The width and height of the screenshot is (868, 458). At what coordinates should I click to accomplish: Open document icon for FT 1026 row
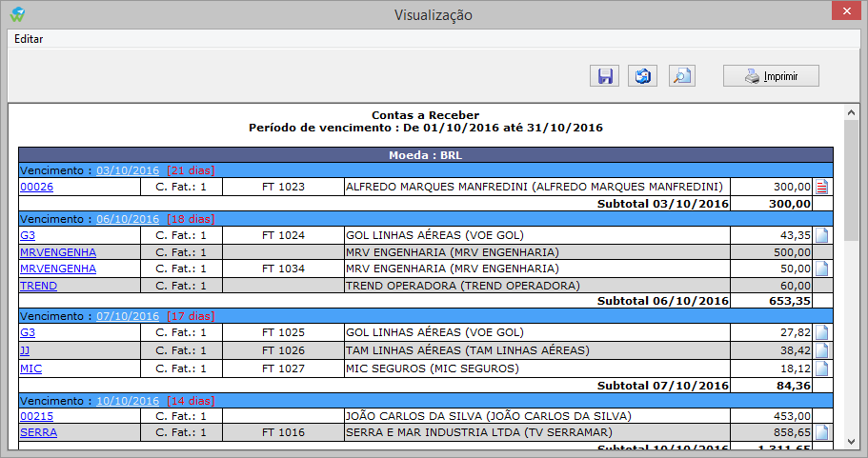tap(822, 350)
